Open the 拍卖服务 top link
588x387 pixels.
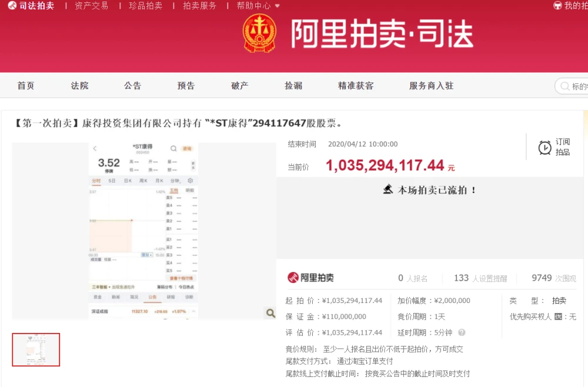[199, 6]
